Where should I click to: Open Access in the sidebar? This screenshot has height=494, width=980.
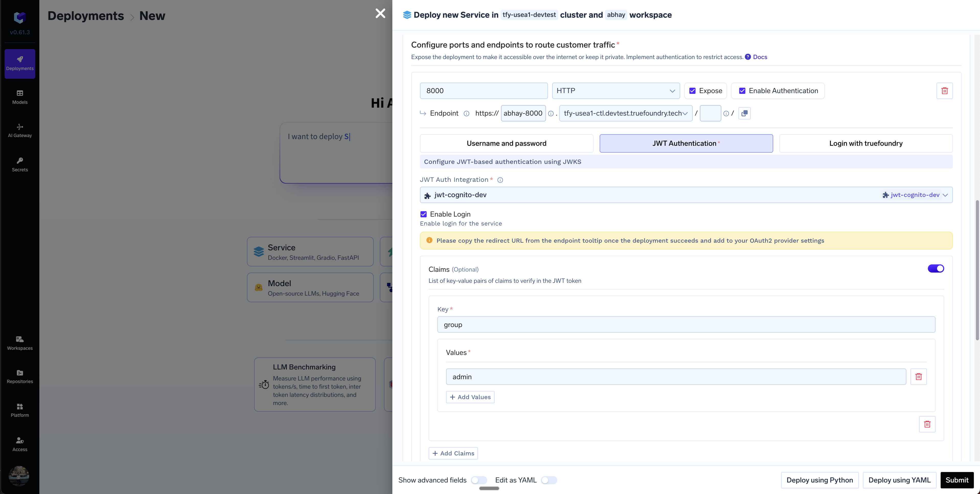tap(20, 444)
